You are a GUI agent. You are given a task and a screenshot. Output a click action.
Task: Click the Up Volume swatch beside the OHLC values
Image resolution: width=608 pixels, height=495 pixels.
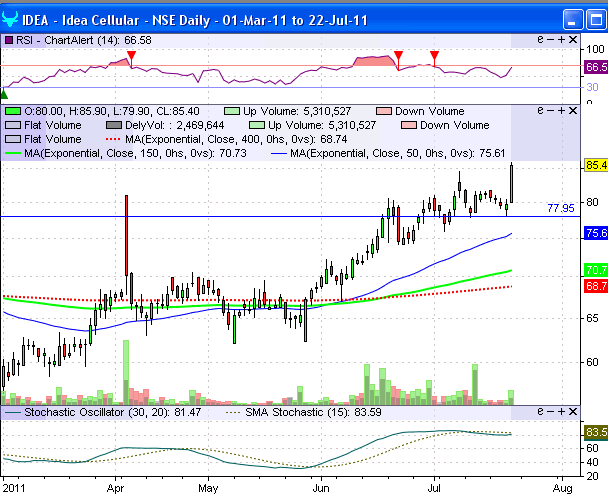pos(232,111)
